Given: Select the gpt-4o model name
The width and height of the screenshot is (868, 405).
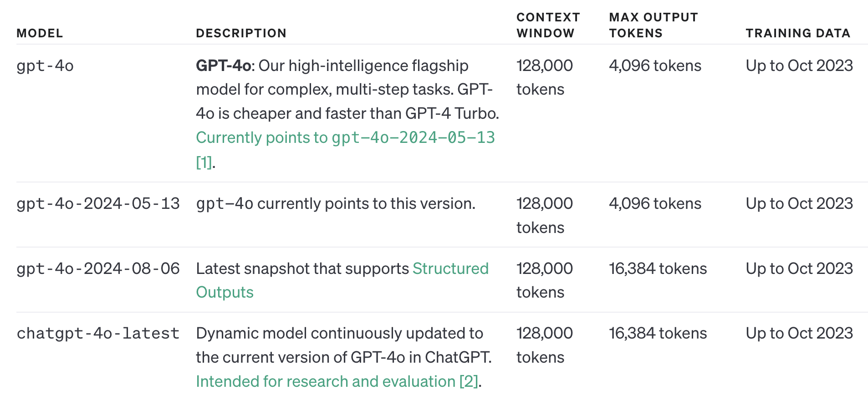Looking at the screenshot, I should click(x=45, y=66).
